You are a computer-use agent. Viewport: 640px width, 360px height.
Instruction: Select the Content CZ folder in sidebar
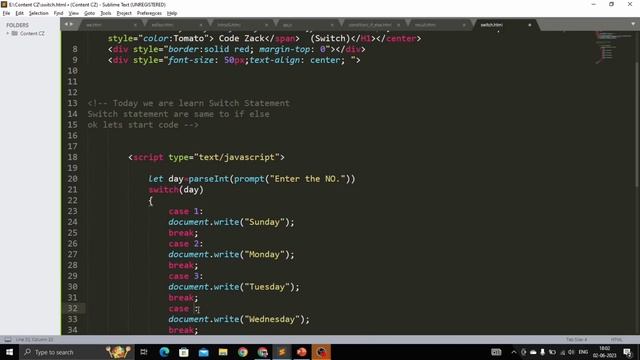tap(32, 33)
